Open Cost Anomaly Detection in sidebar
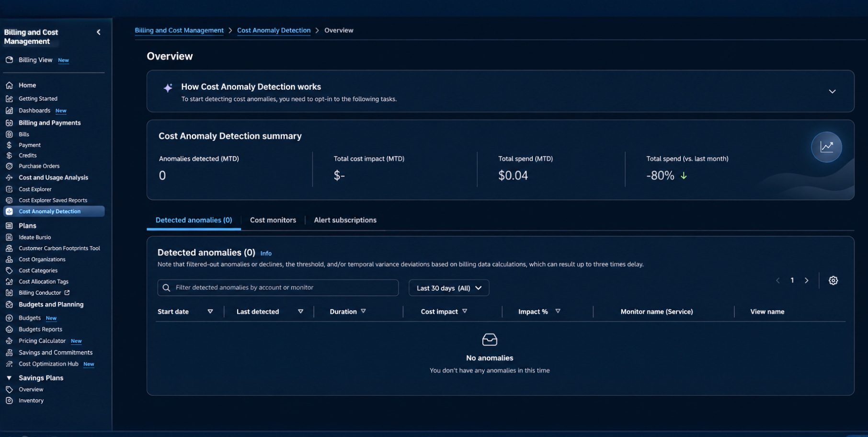Image resolution: width=868 pixels, height=437 pixels. [x=54, y=211]
